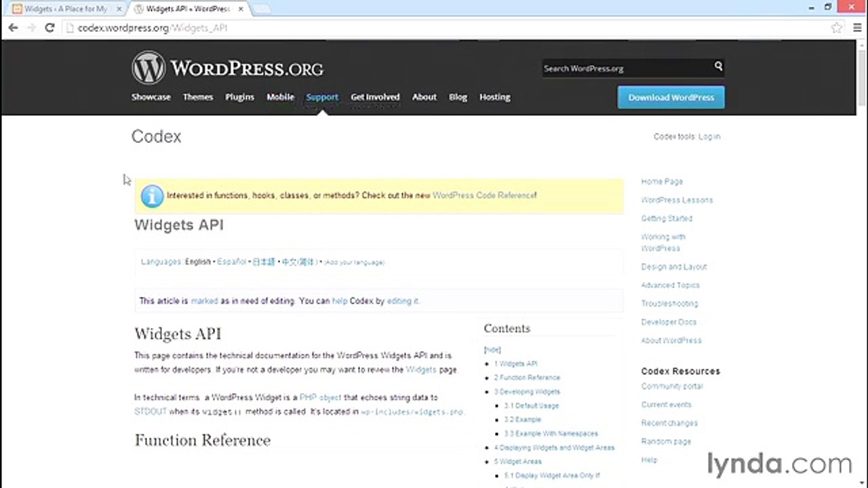868x488 pixels.
Task: Open the WordPress Lessons sidebar link
Action: coord(677,200)
